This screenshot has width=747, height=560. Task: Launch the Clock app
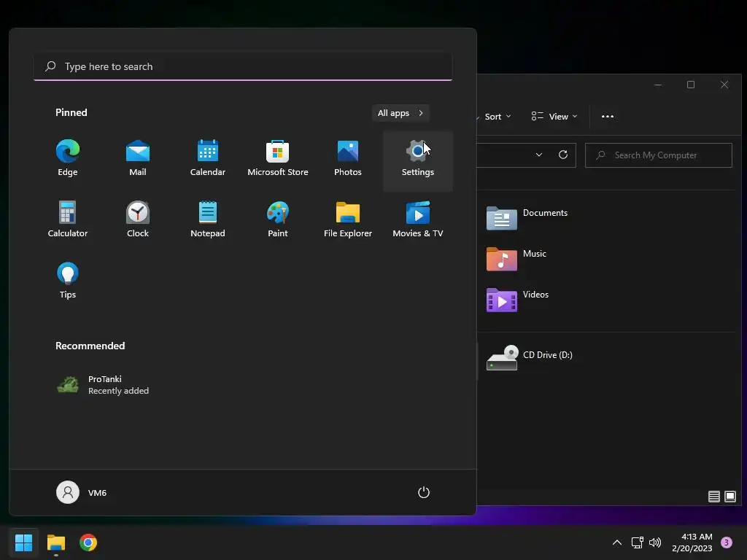tap(138, 219)
